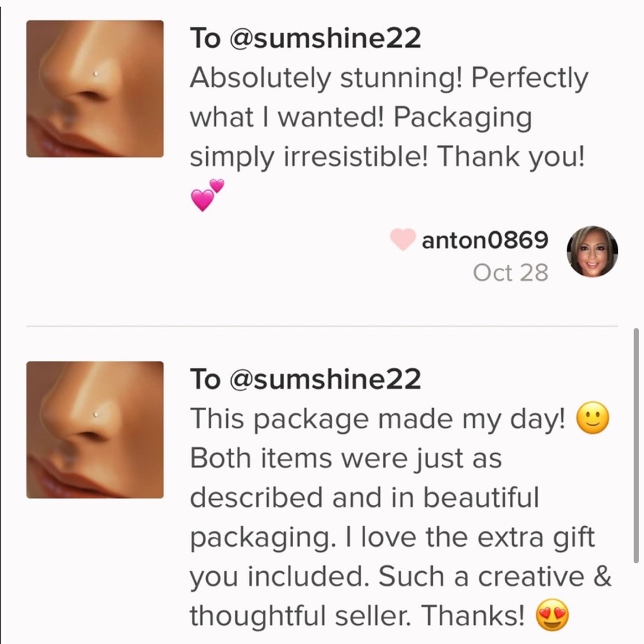Tap the smiley face emoji

[x=593, y=421]
